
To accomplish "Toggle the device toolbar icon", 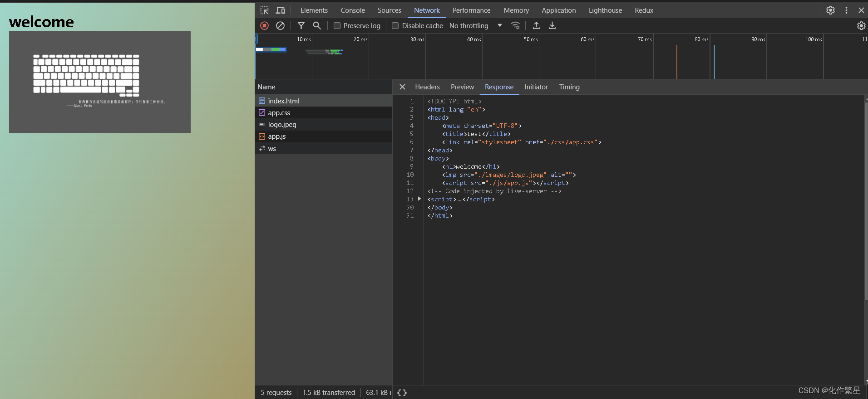I will (x=281, y=10).
